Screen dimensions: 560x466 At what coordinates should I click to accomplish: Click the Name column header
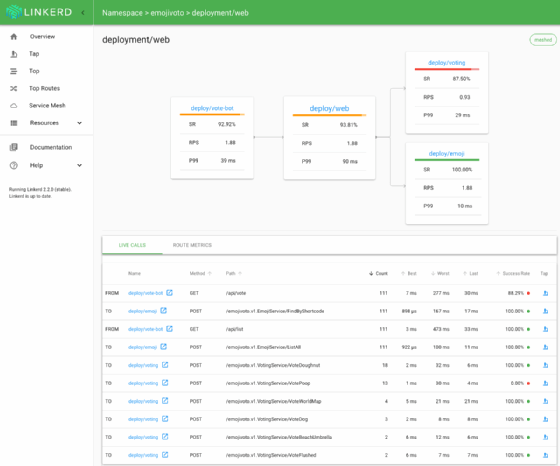point(134,274)
